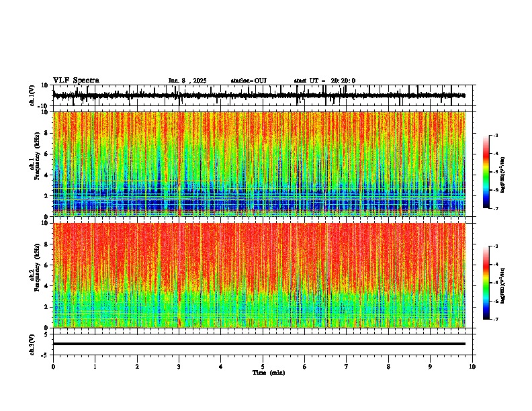This screenshot has height=411, width=532.
Task: Click the flat ch.3 voltage trace line
Action: click(x=259, y=344)
